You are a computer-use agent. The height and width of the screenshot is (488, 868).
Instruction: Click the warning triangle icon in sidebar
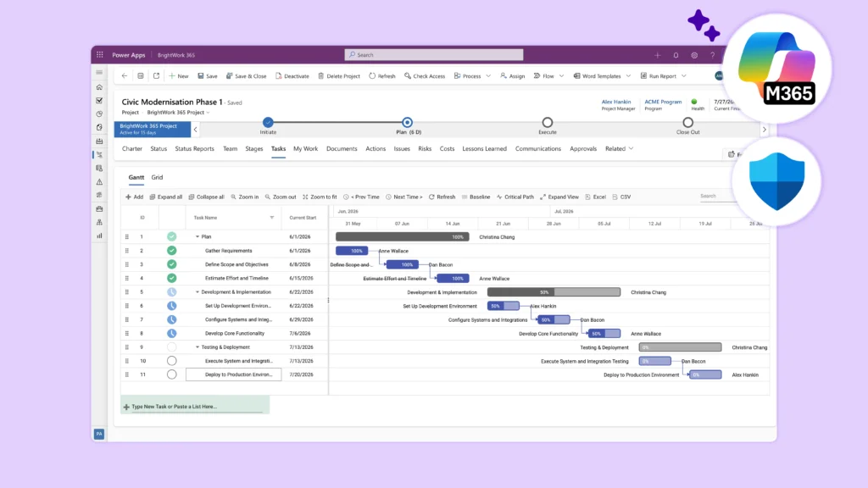[x=100, y=181]
